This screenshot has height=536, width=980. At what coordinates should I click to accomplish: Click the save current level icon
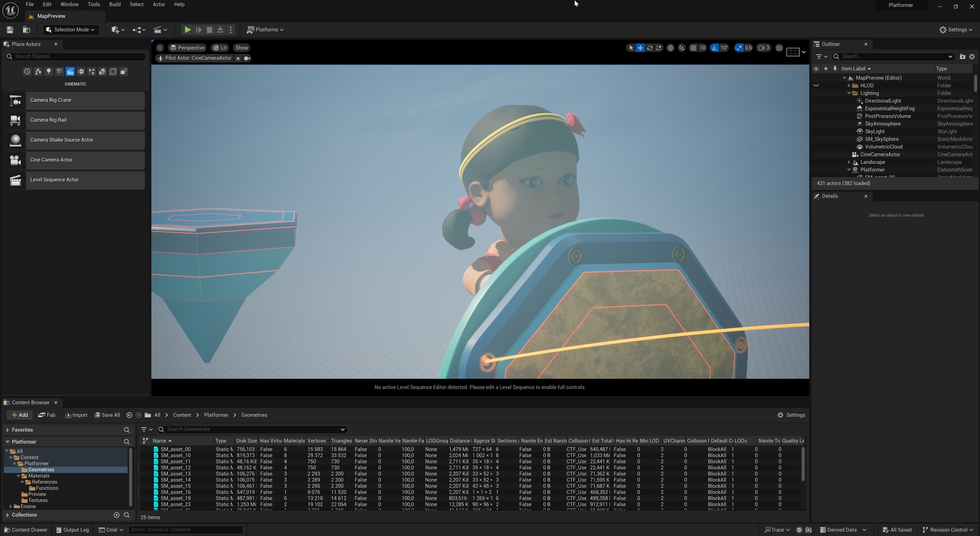[10, 30]
